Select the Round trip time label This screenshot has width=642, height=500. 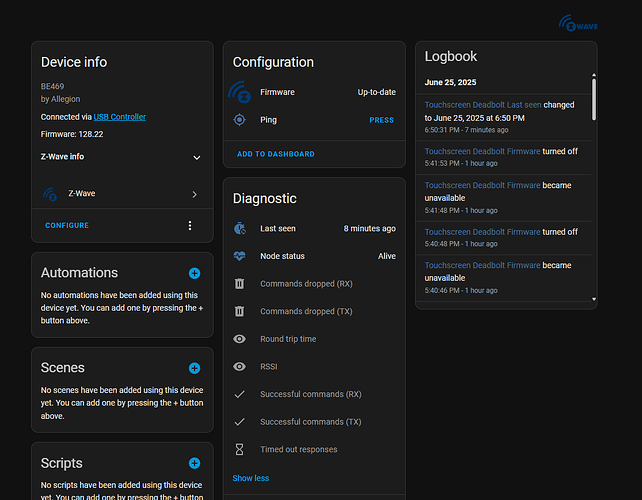[288, 339]
